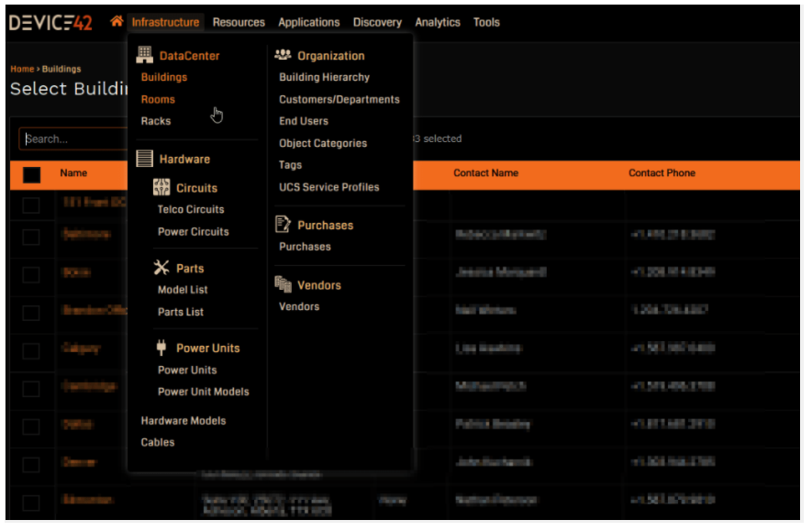Open the Resources menu
The height and width of the screenshot is (531, 812).
click(239, 22)
